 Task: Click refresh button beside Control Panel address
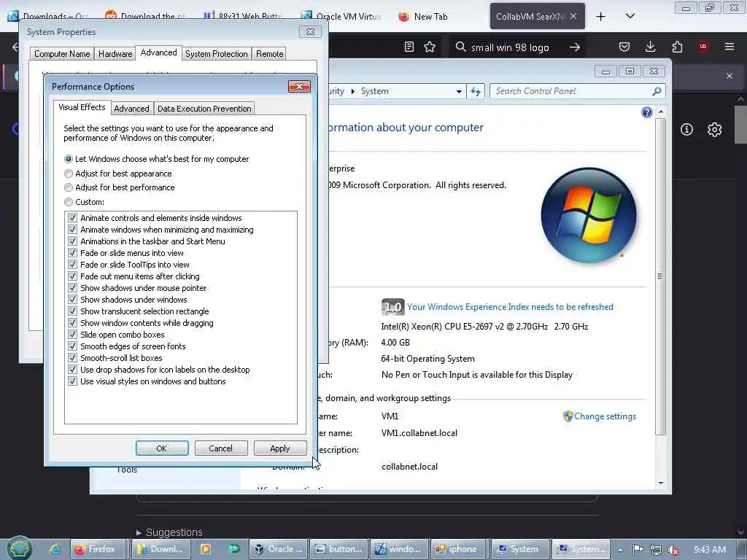[x=476, y=91]
